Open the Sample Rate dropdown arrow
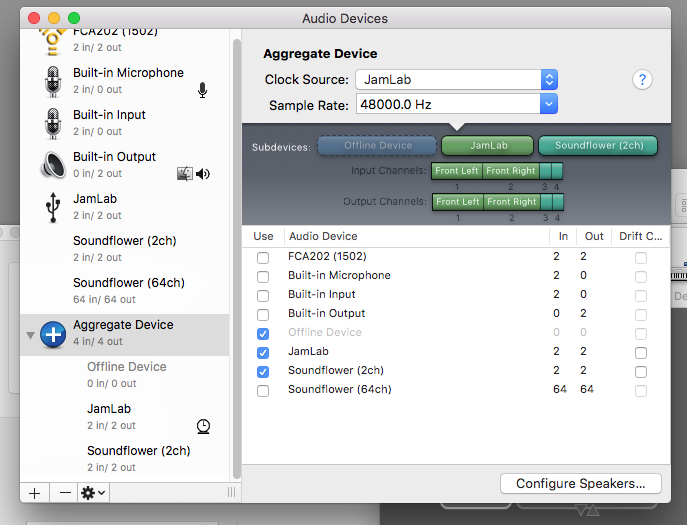The height and width of the screenshot is (525, 687). [549, 104]
